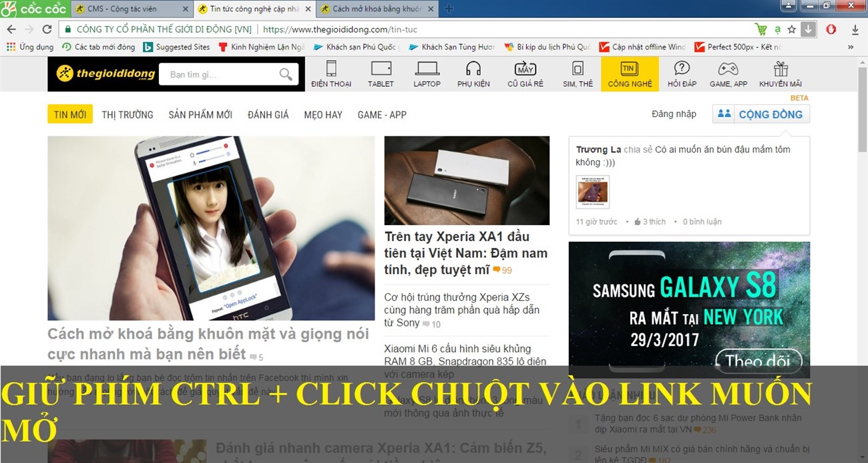Open the red ad-blocker hand extension
Screen dimensions: 868x463
point(831,29)
